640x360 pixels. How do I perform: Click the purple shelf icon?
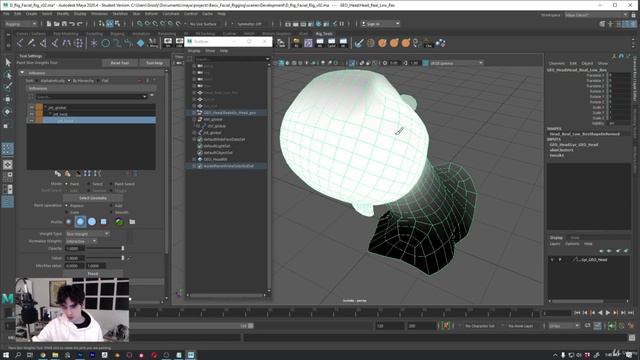click(x=308, y=43)
